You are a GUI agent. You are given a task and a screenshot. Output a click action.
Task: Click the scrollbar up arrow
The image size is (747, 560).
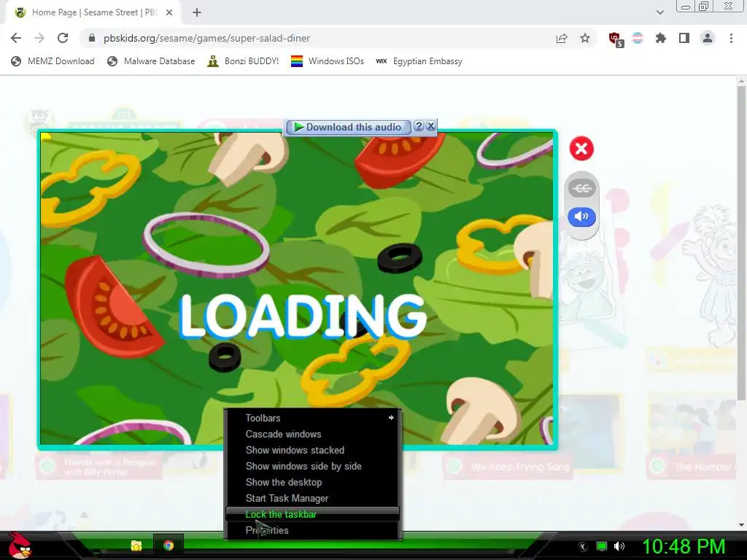tap(741, 82)
